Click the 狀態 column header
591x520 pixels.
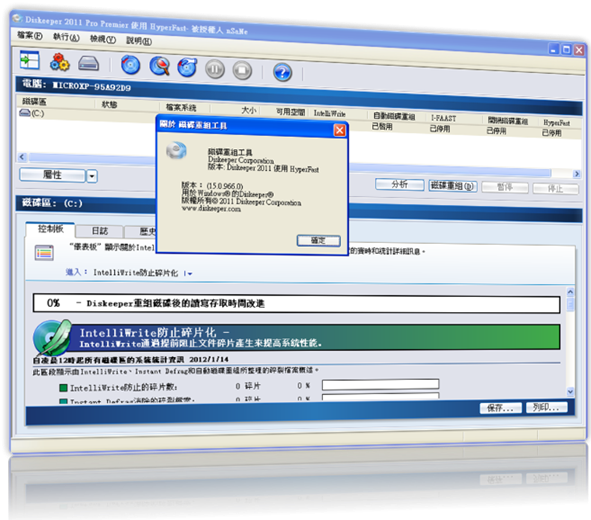tap(109, 104)
